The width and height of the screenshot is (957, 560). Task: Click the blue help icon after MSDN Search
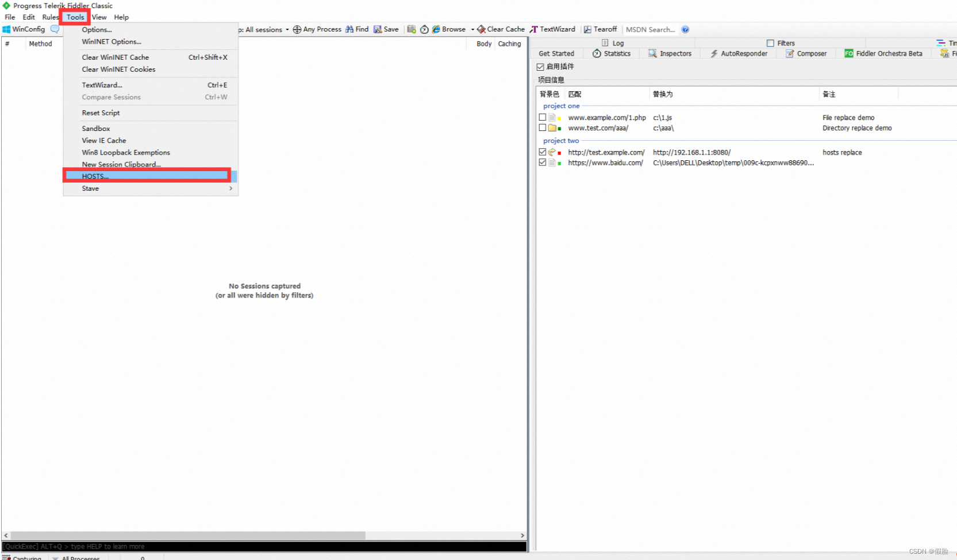[x=685, y=29]
